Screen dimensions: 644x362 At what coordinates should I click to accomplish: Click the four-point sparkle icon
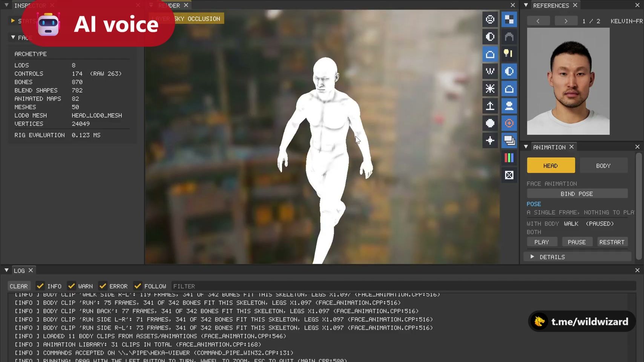[490, 141]
